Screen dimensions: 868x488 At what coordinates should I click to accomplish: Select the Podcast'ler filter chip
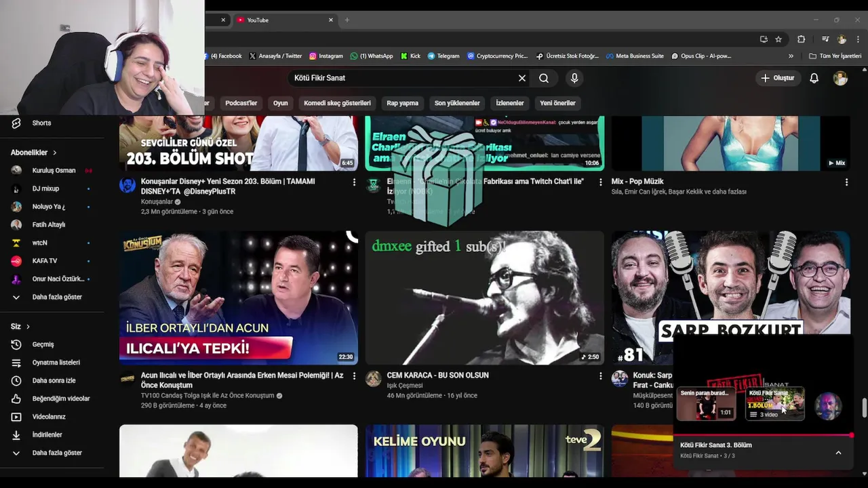[x=241, y=103]
